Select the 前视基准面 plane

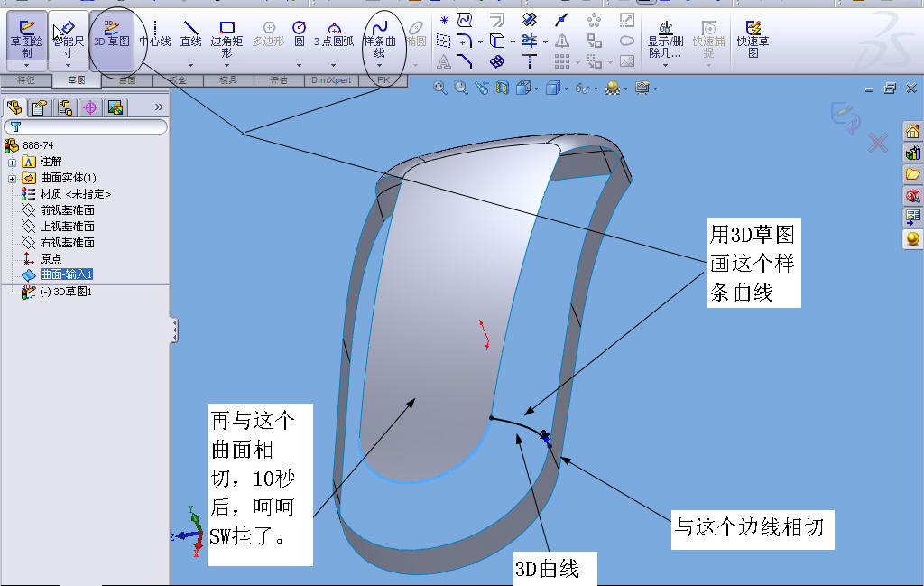click(x=67, y=210)
